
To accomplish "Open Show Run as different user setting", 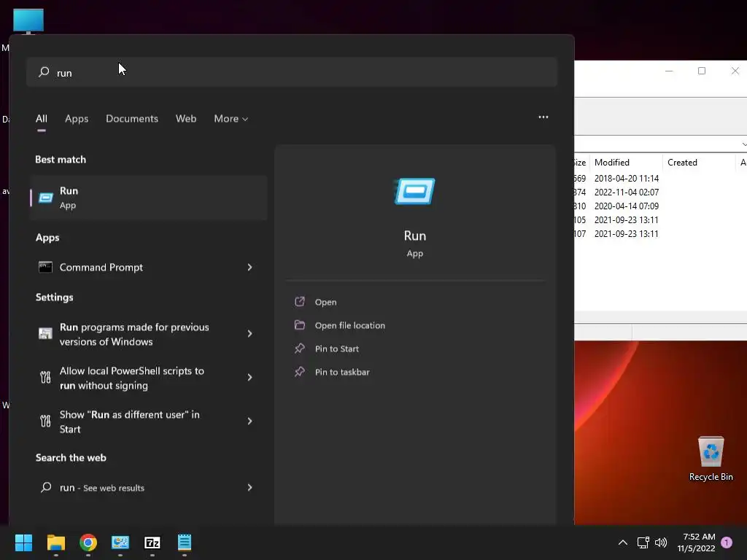I will pos(149,421).
